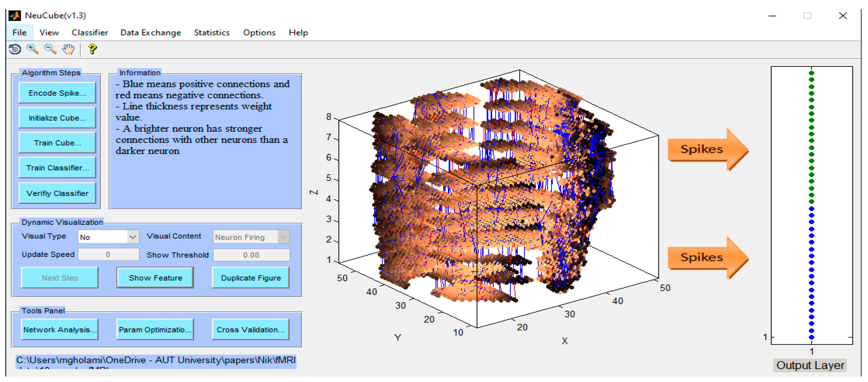This screenshot has height=382, width=868.
Task: Click the Initialize Cube... button
Action: tap(57, 118)
